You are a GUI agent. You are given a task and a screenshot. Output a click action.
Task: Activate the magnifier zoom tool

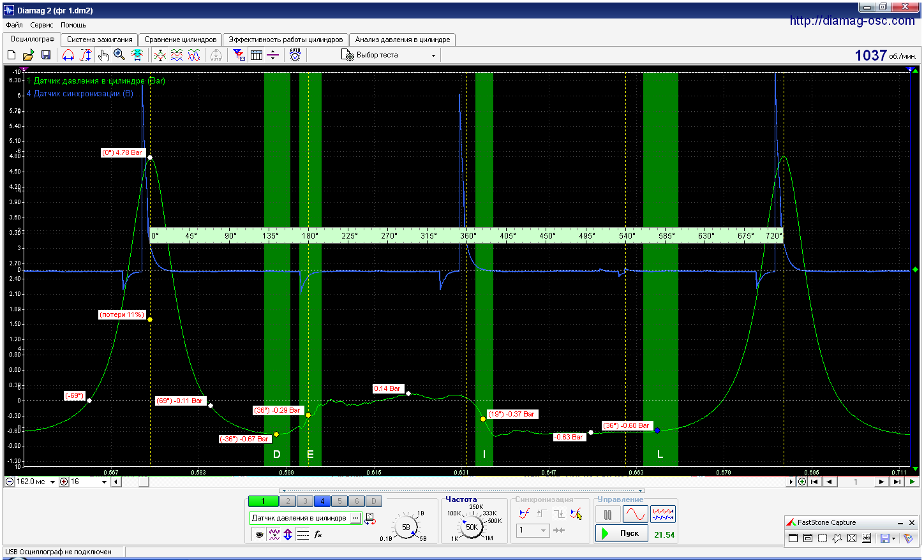pyautogui.click(x=119, y=55)
